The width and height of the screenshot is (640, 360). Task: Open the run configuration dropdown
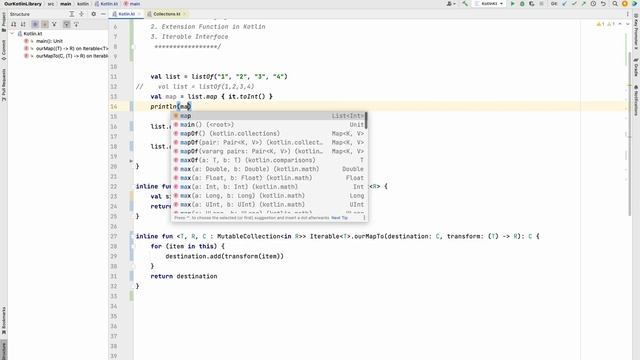click(489, 4)
